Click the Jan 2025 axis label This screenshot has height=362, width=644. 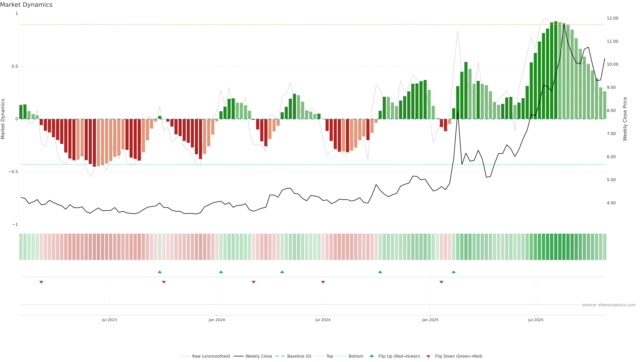pos(430,320)
